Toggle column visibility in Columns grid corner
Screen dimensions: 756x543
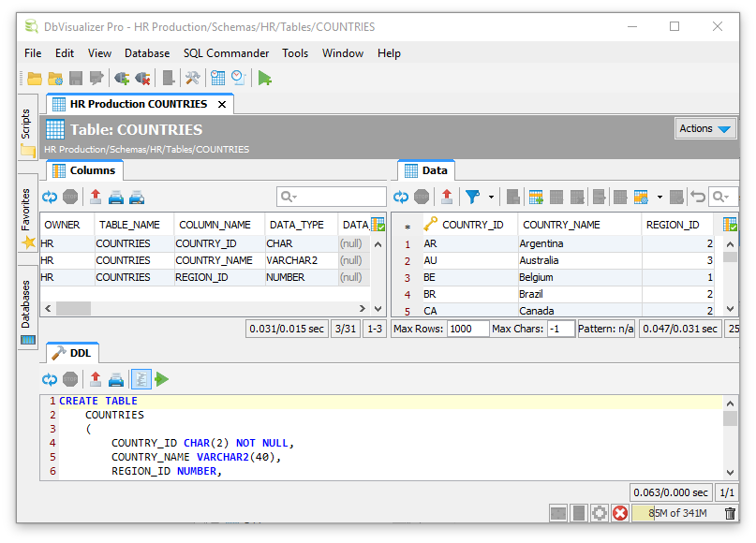378,225
